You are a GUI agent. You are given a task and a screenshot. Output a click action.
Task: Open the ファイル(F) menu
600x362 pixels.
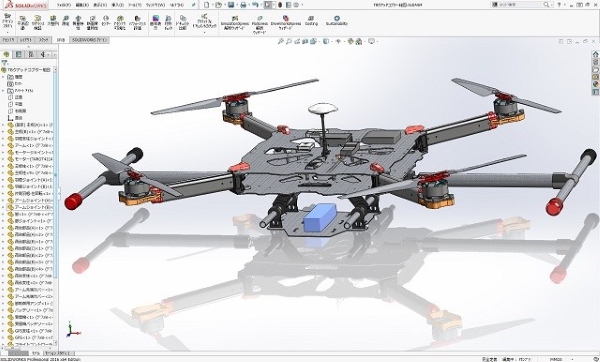(x=64, y=5)
